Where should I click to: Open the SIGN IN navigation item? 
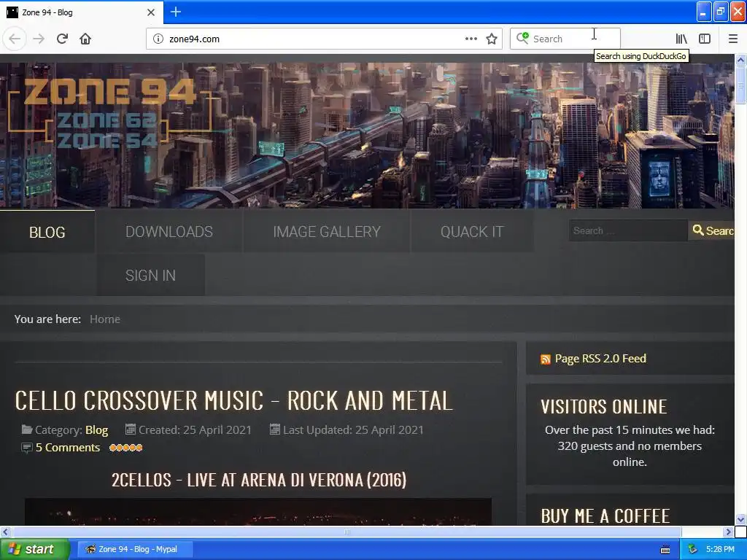[x=150, y=275]
